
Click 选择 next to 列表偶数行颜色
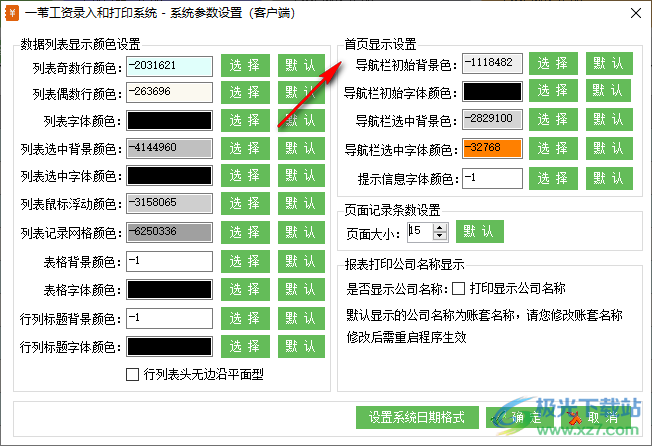[x=245, y=92]
